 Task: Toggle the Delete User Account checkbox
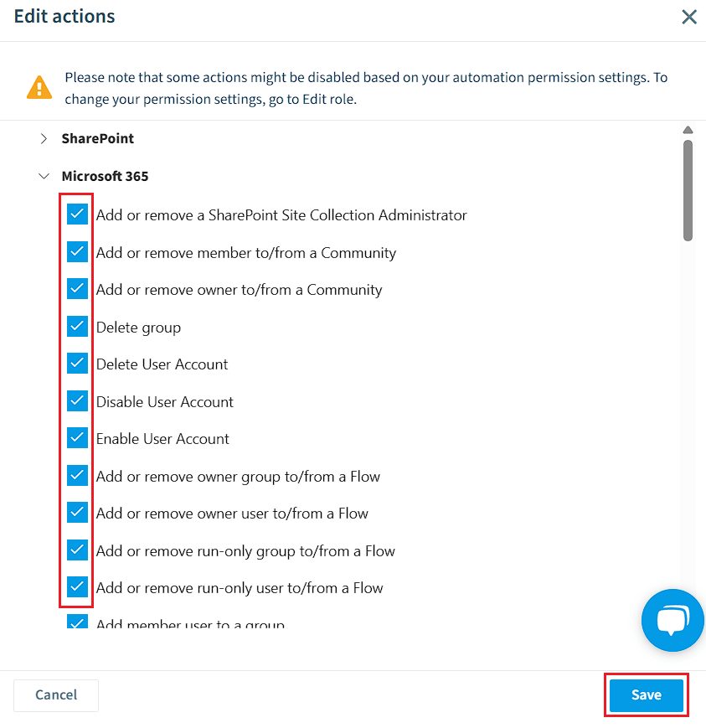tap(78, 363)
